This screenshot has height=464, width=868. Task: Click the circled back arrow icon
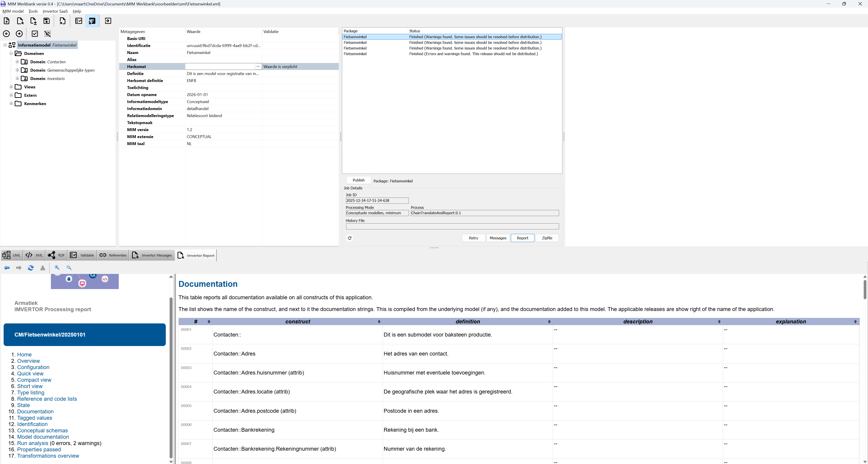click(6, 34)
